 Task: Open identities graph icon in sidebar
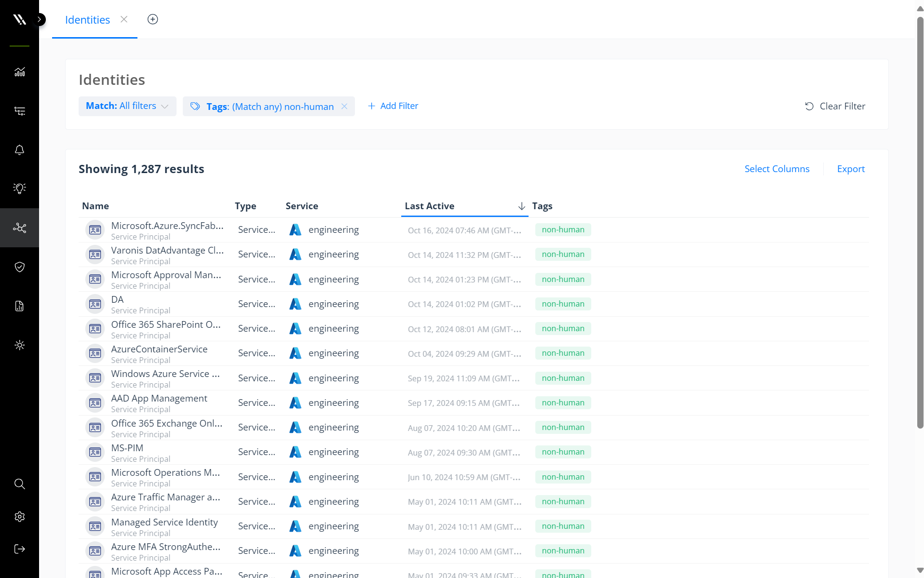tap(19, 228)
